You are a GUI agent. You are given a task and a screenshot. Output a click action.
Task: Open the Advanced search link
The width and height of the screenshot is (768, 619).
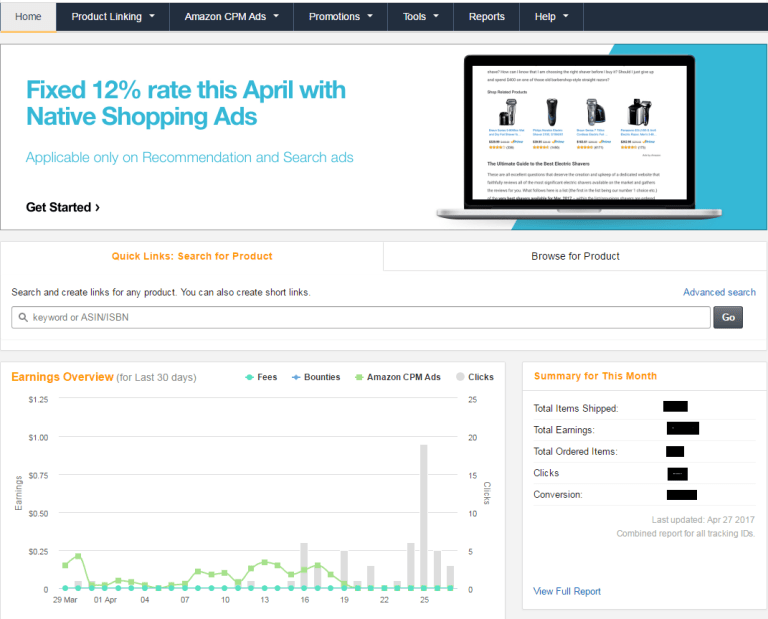tap(719, 292)
